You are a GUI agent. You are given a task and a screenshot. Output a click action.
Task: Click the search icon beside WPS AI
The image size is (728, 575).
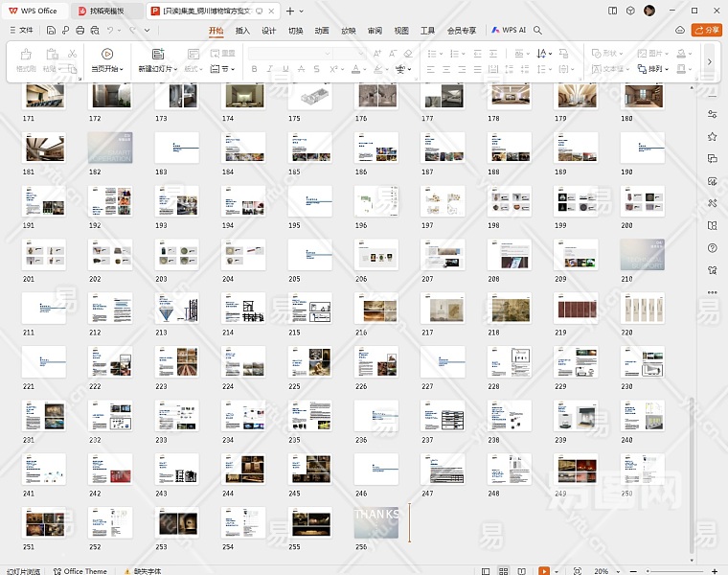[538, 31]
